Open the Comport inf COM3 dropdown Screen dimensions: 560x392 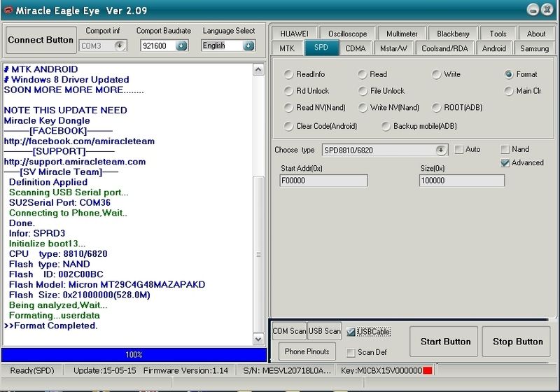(x=120, y=45)
